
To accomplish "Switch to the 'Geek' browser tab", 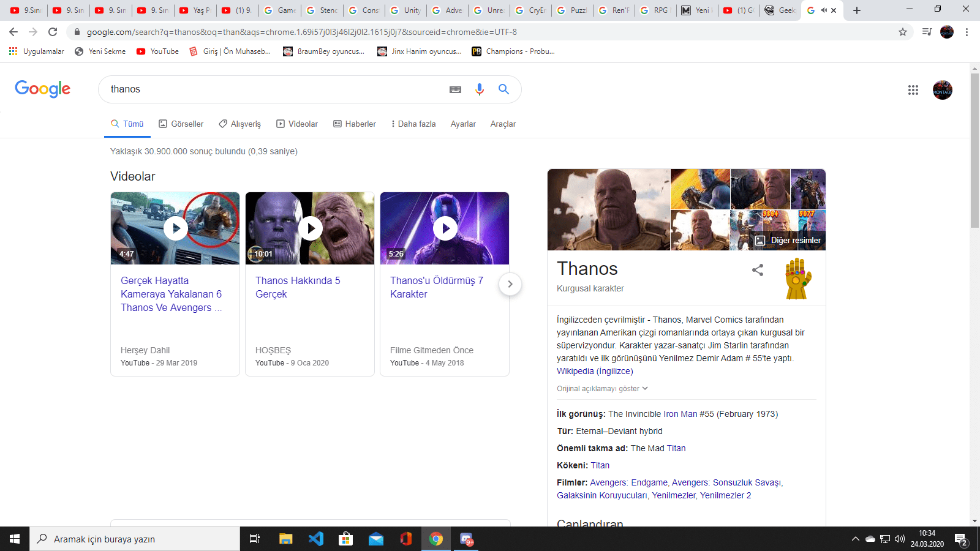I will tap(781, 10).
